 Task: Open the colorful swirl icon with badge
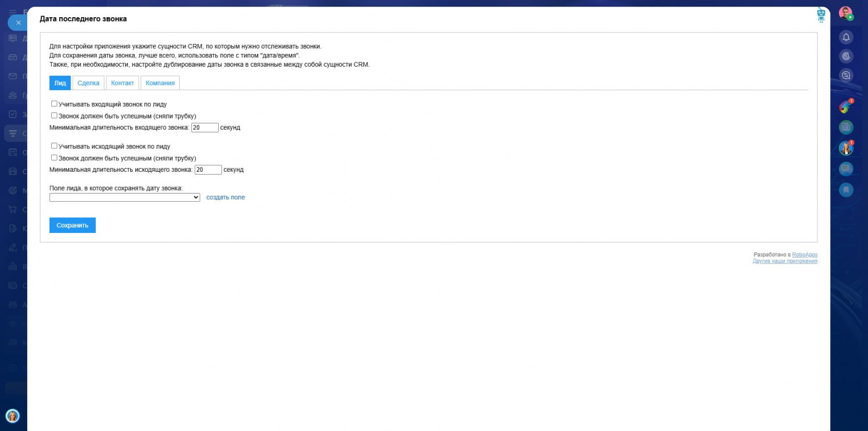(x=845, y=107)
